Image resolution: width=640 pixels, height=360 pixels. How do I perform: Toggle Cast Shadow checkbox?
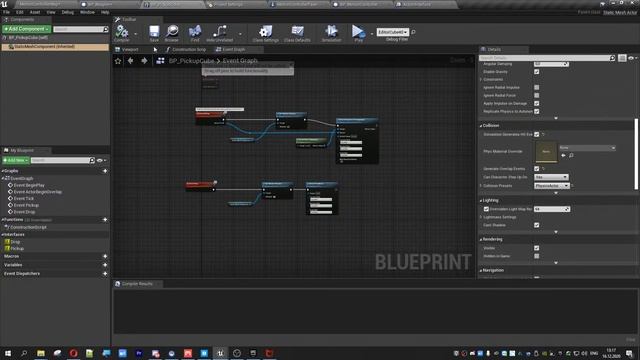coord(537,225)
